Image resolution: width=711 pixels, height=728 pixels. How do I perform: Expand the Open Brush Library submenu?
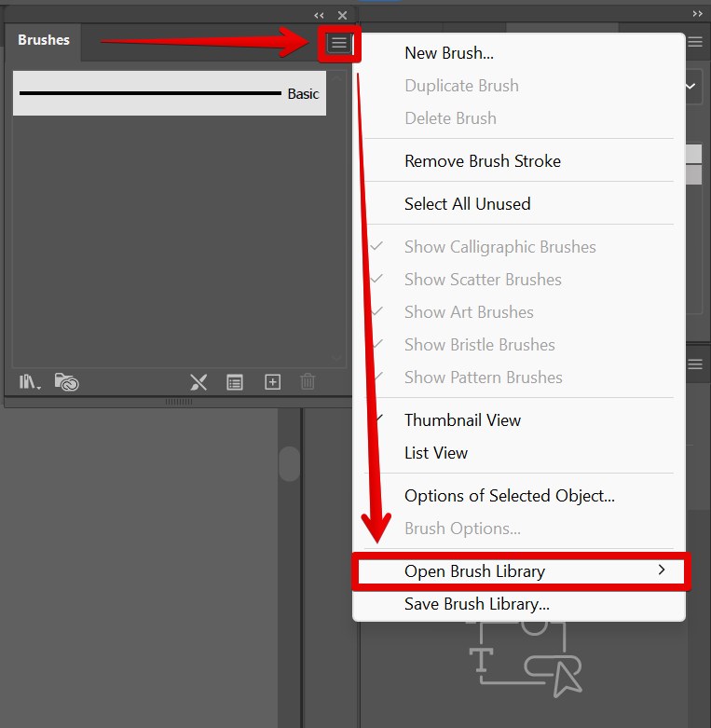[x=521, y=571]
